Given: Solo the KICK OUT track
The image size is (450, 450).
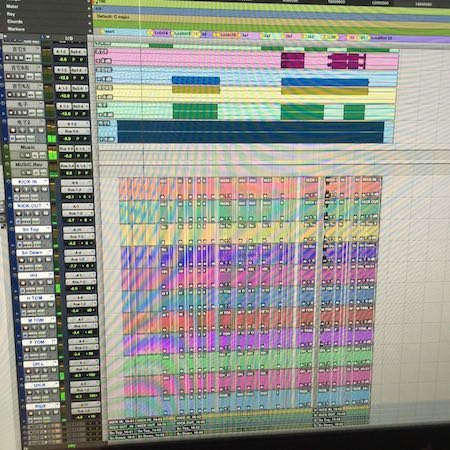Looking at the screenshot, I should coord(37,213).
